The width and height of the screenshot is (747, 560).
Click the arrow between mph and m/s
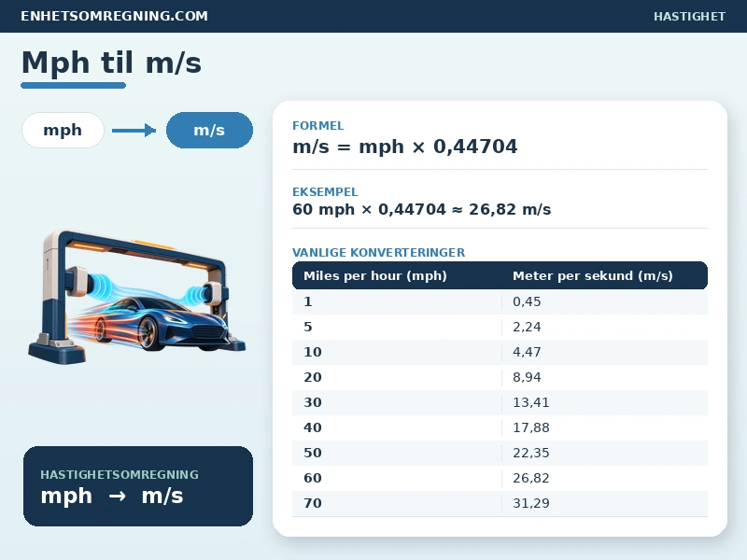click(134, 130)
